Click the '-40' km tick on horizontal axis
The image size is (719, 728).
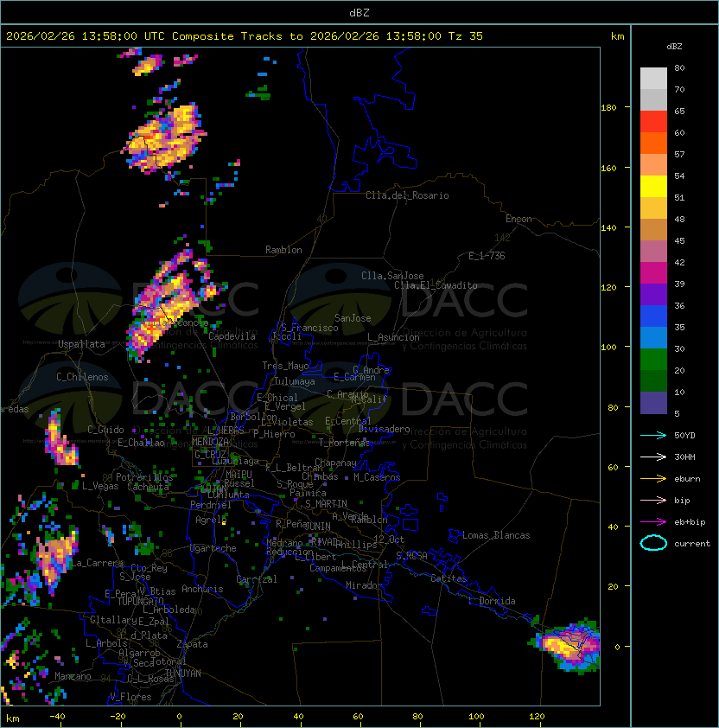click(x=57, y=717)
